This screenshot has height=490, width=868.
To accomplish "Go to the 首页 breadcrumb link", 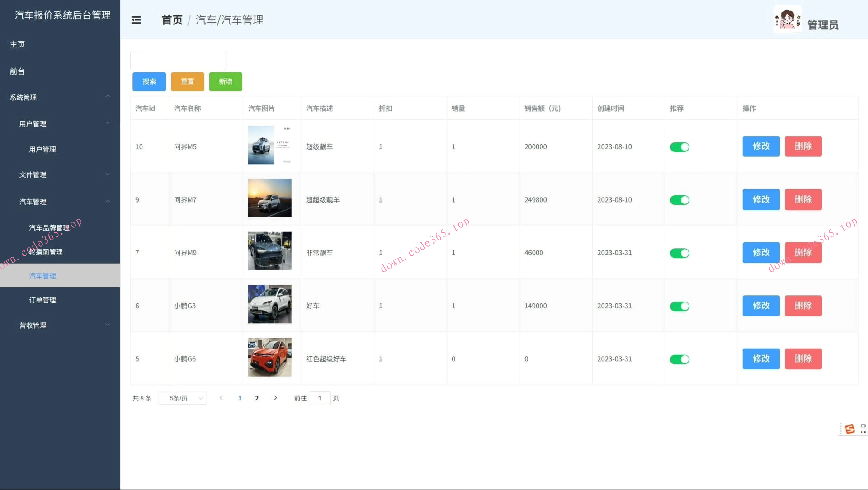I will pos(171,20).
